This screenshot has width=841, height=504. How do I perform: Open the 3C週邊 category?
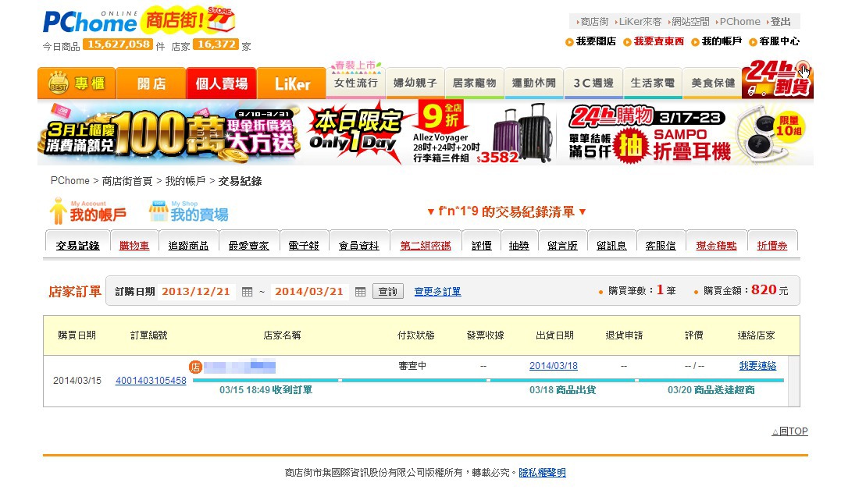(593, 83)
